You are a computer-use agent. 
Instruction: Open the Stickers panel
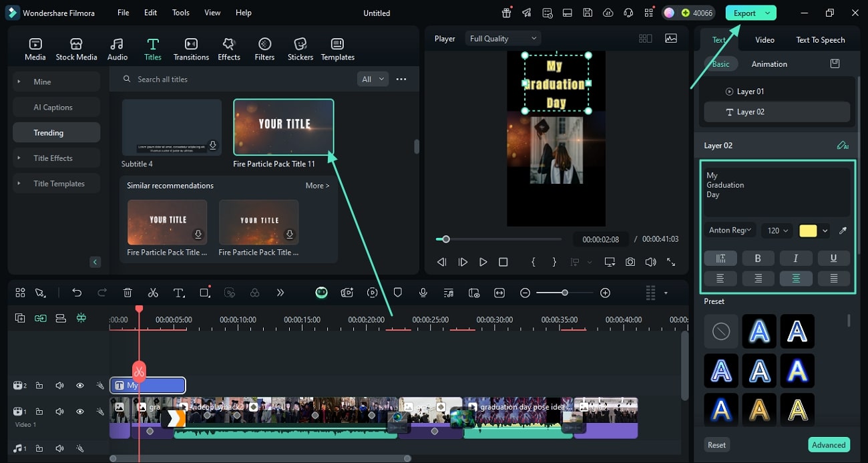[300, 49]
